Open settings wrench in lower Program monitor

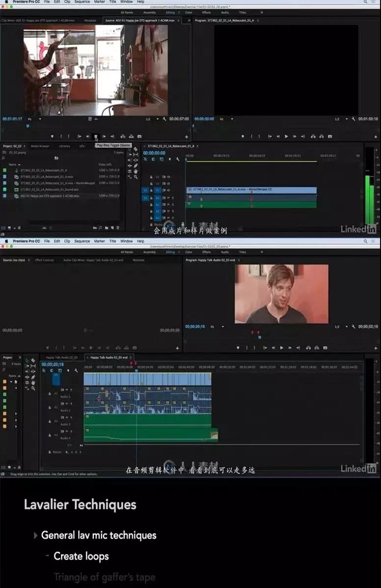click(x=353, y=327)
